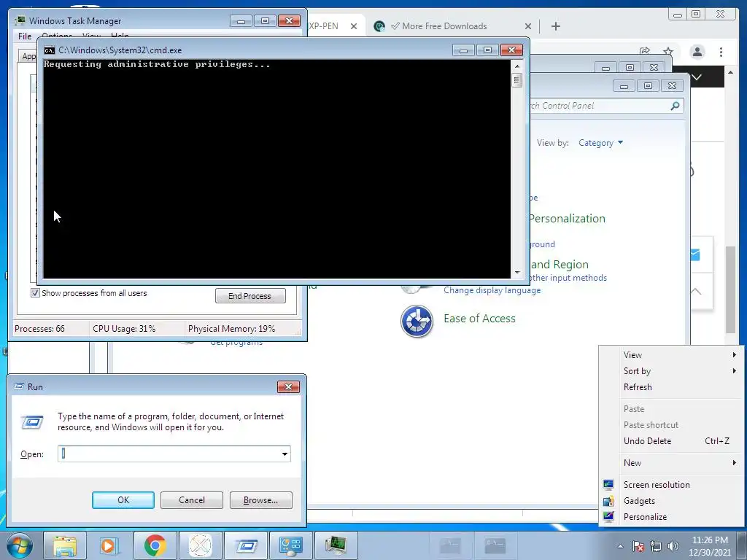This screenshot has height=560, width=747.
Task: Open Change display language link
Action: (492, 290)
